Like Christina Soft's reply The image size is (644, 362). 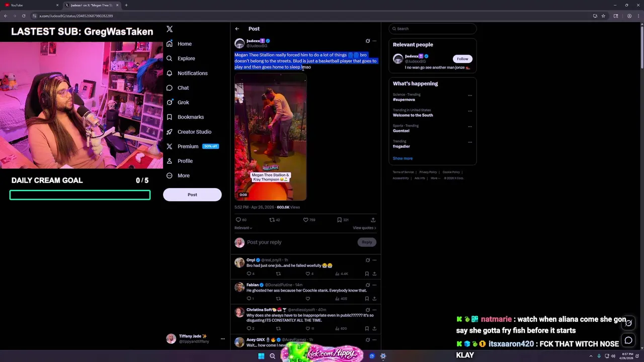309,328
